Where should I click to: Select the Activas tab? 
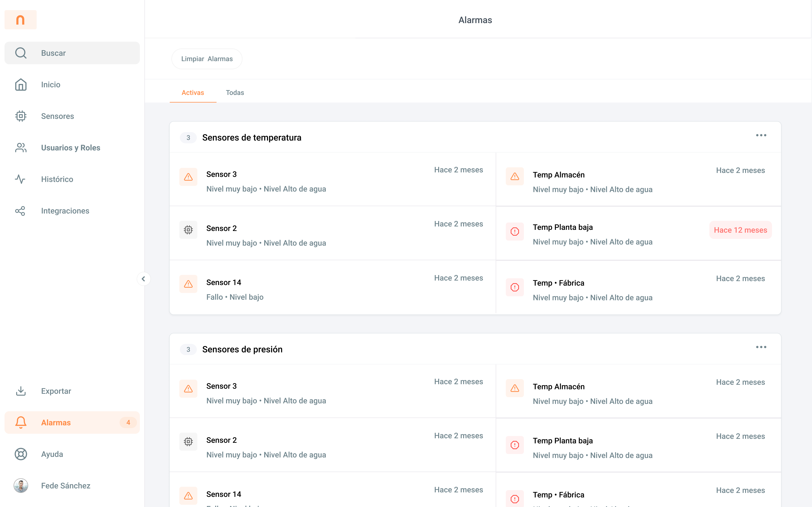pos(193,93)
